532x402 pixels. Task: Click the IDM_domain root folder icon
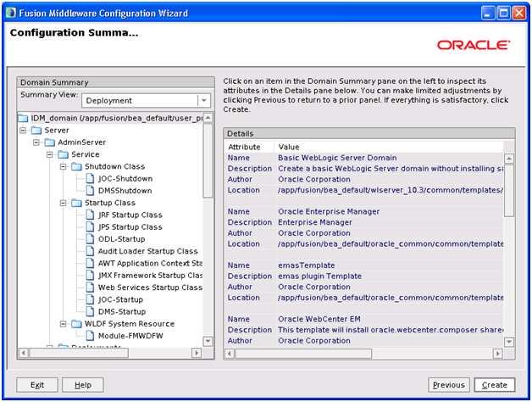(x=23, y=118)
